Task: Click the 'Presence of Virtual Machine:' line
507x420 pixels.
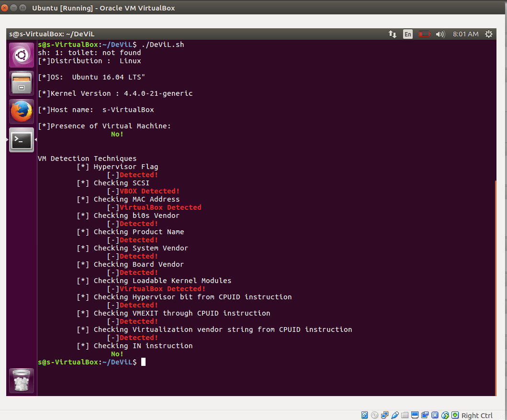Action: [104, 126]
